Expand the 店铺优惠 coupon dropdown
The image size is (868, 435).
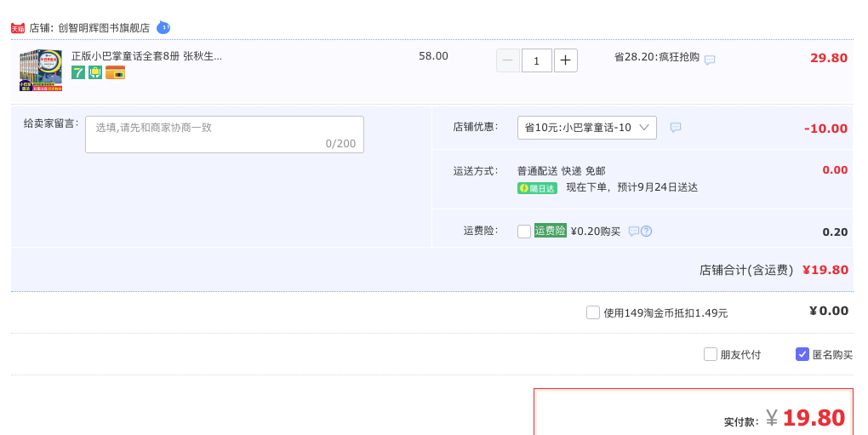click(x=587, y=128)
